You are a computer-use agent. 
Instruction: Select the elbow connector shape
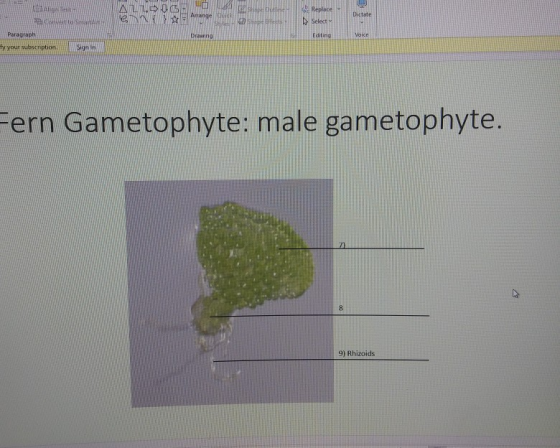(x=134, y=9)
